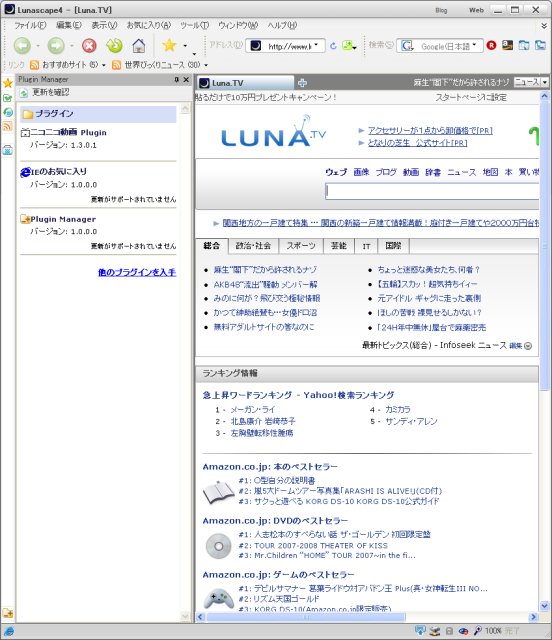Expand the toolbar overflow chevron at top right
This screenshot has width=552, height=640.
point(544,26)
